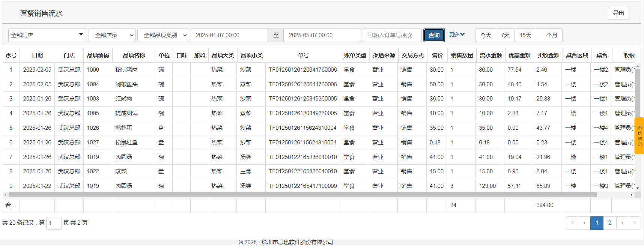Click the 品项名称 column header
The height and width of the screenshot is (246, 644).
[x=134, y=55]
